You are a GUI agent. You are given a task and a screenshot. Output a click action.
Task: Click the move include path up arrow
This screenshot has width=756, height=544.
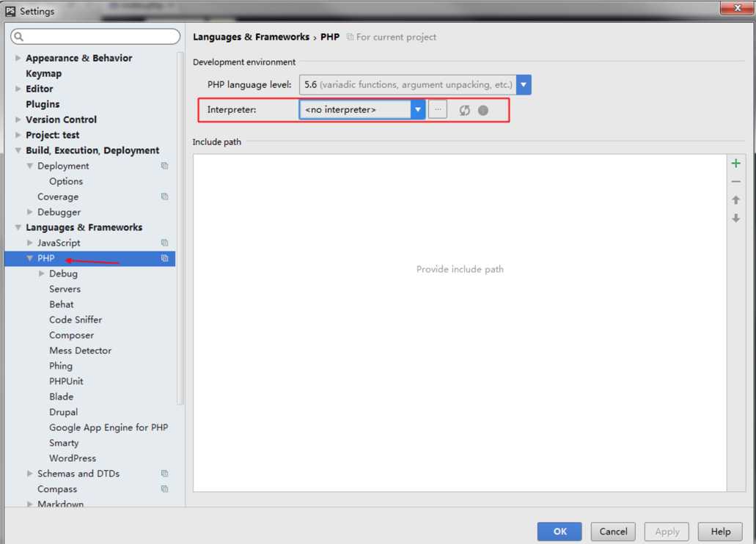point(735,199)
